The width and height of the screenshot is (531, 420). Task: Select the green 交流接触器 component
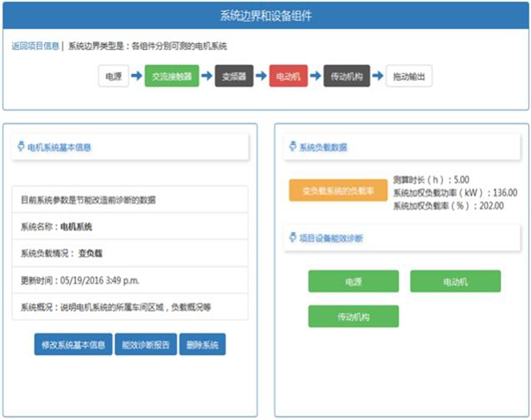[x=171, y=77]
